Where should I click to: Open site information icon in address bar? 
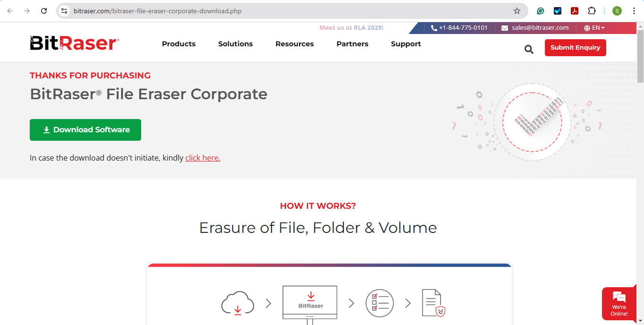click(65, 10)
